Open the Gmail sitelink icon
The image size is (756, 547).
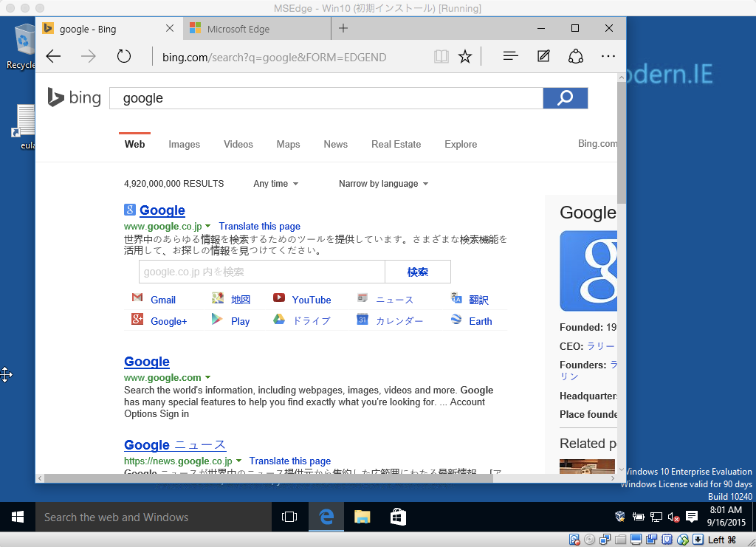click(x=137, y=297)
